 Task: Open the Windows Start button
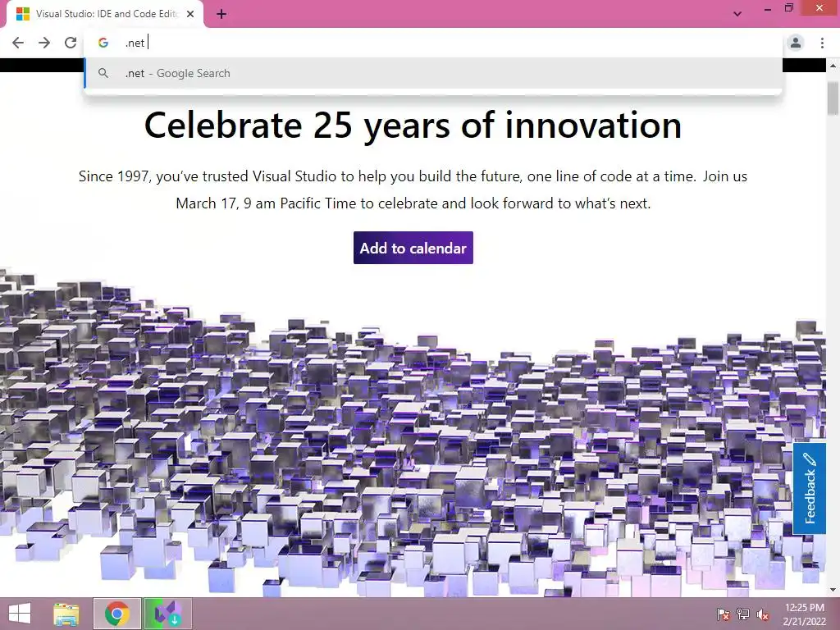click(x=20, y=614)
